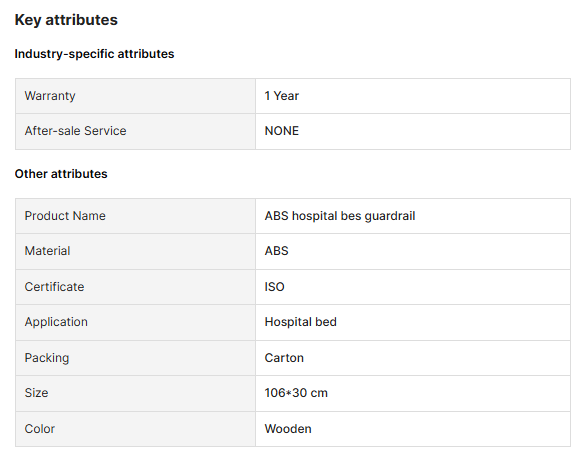The height and width of the screenshot is (461, 583).
Task: Click the Key attributes heading
Action: [66, 20]
